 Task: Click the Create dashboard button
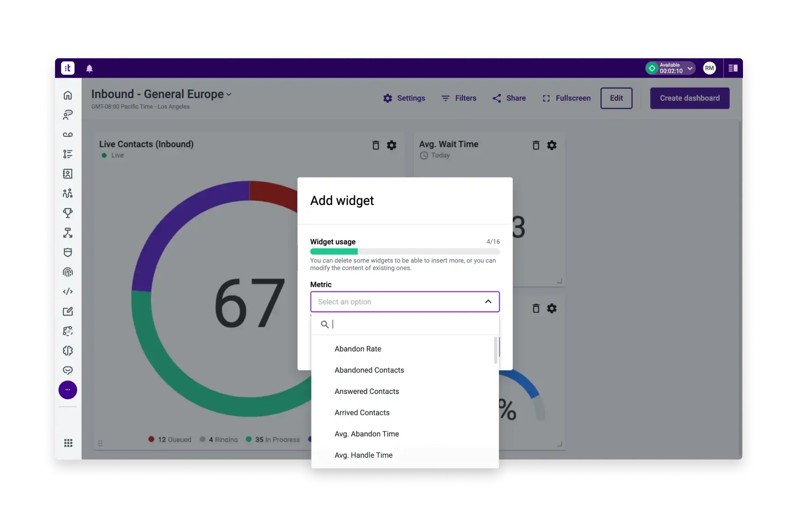pos(689,98)
